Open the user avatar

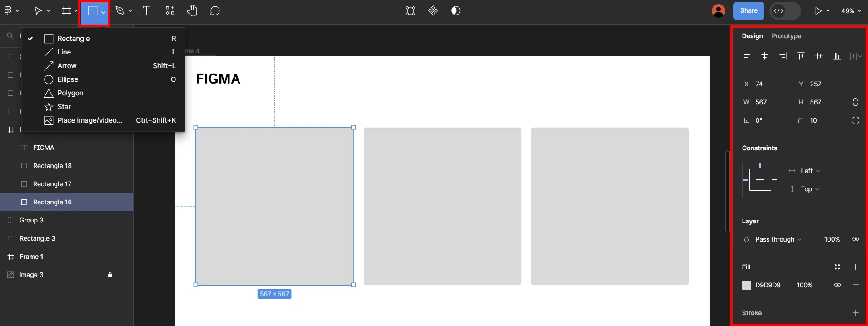718,11
